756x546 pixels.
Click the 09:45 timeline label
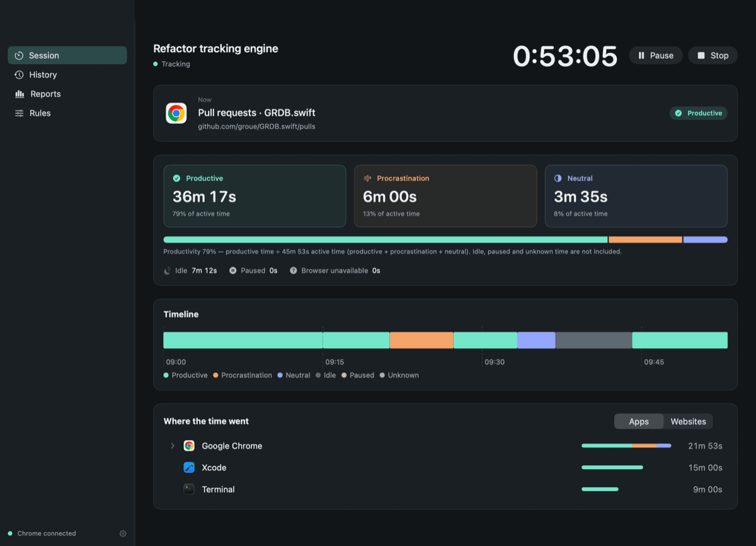point(654,363)
